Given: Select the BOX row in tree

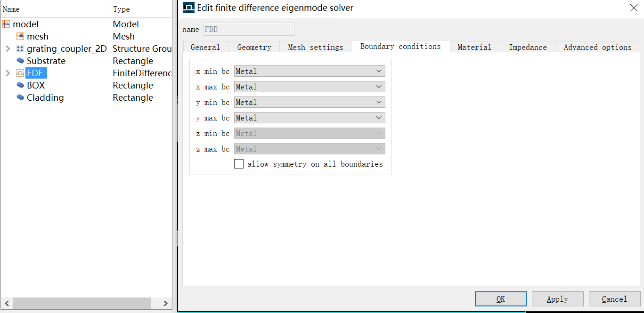Looking at the screenshot, I should click(x=86, y=85).
